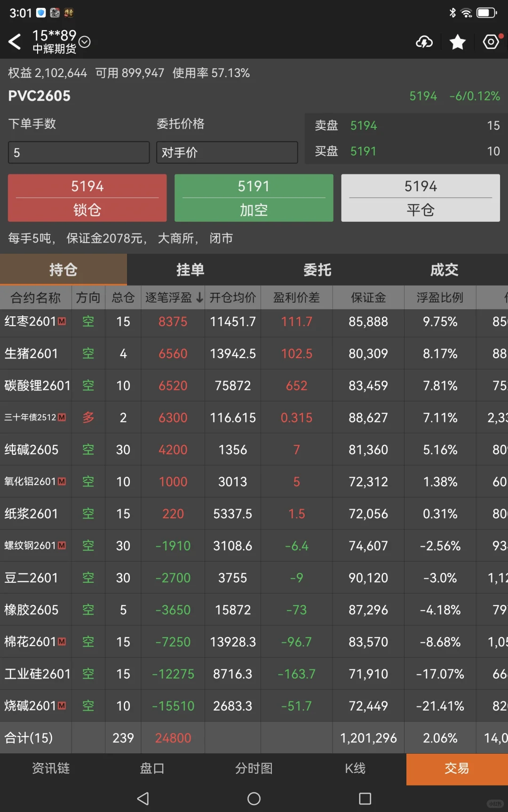Open the 交易 bottom tab

(457, 769)
